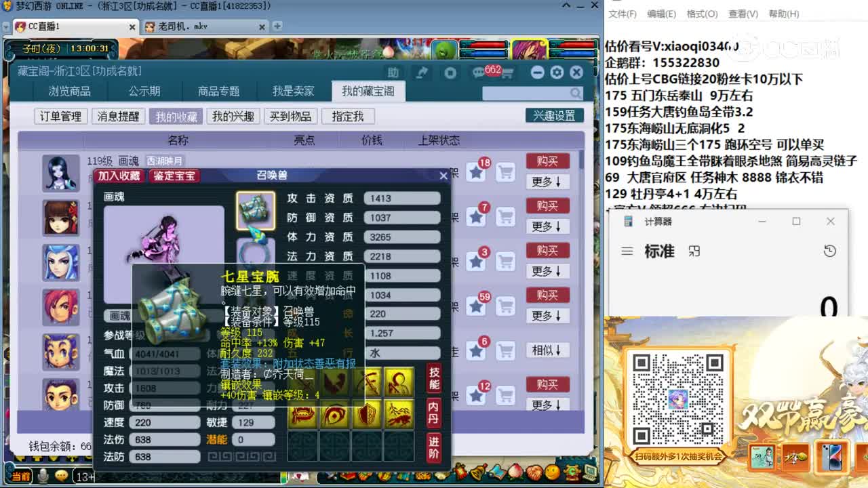Viewport: 868px width, 488px height.
Task: Click the 兴趣设置 interest settings button
Action: coord(554,116)
